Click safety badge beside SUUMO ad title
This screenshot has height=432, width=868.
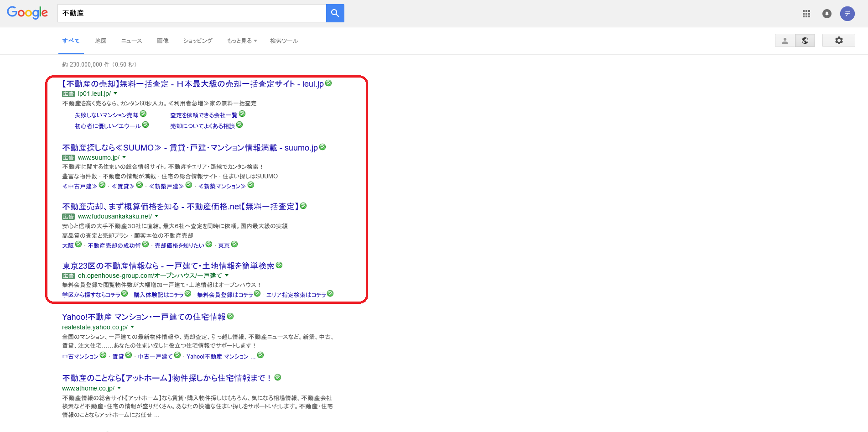322,147
